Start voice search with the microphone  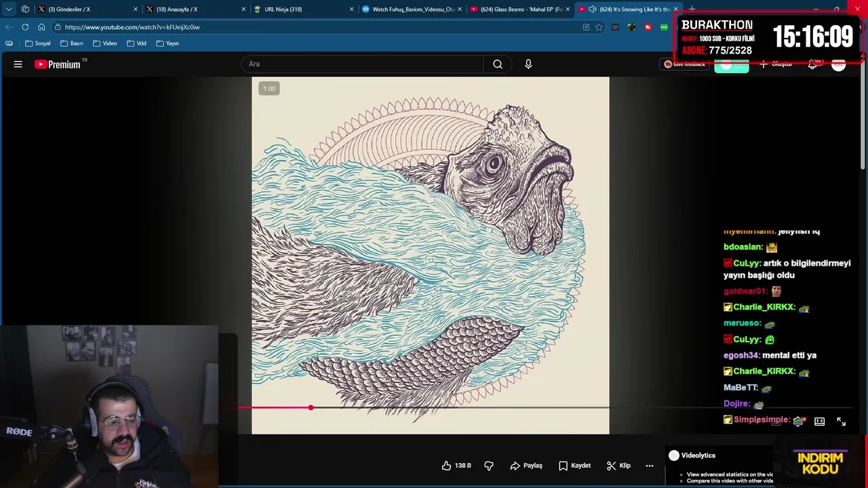[x=528, y=64]
